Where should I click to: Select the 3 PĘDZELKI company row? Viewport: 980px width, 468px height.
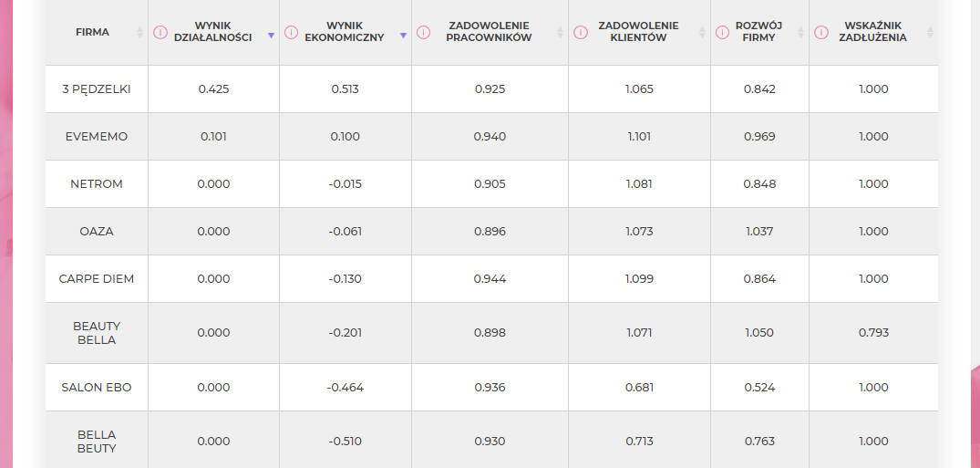pyautogui.click(x=491, y=88)
